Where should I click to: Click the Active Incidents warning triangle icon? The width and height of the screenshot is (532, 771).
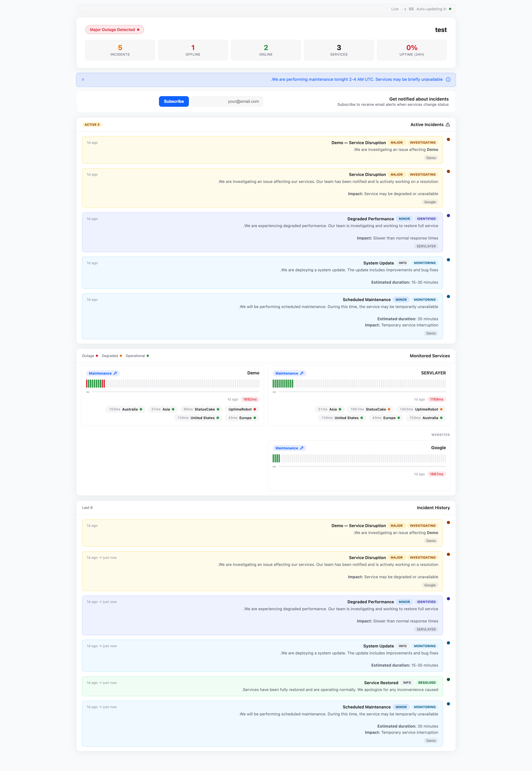coord(448,125)
